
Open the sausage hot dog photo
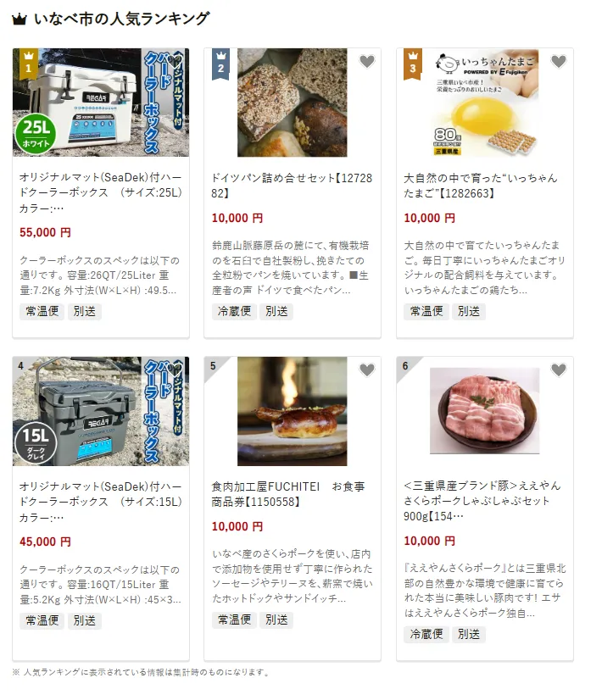[293, 411]
